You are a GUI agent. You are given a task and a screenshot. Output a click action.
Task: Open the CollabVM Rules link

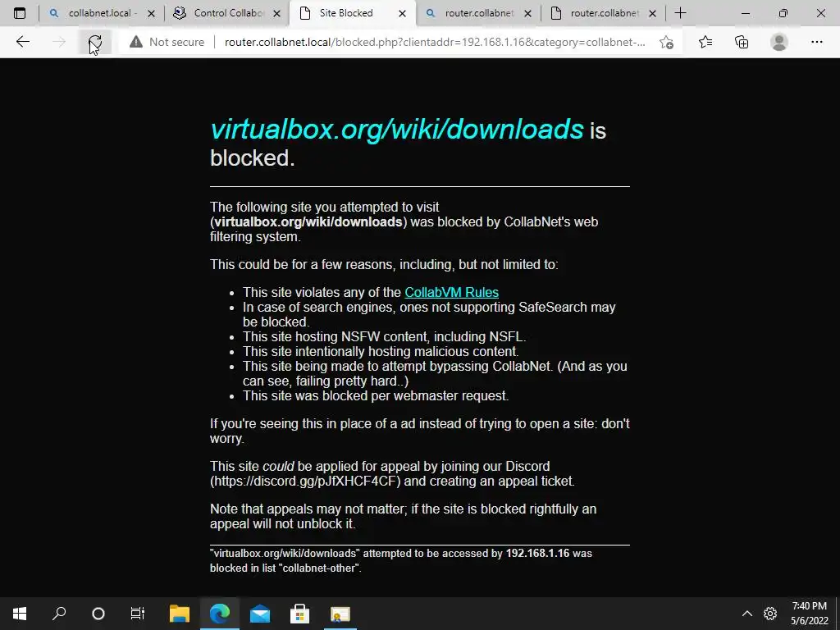click(452, 293)
